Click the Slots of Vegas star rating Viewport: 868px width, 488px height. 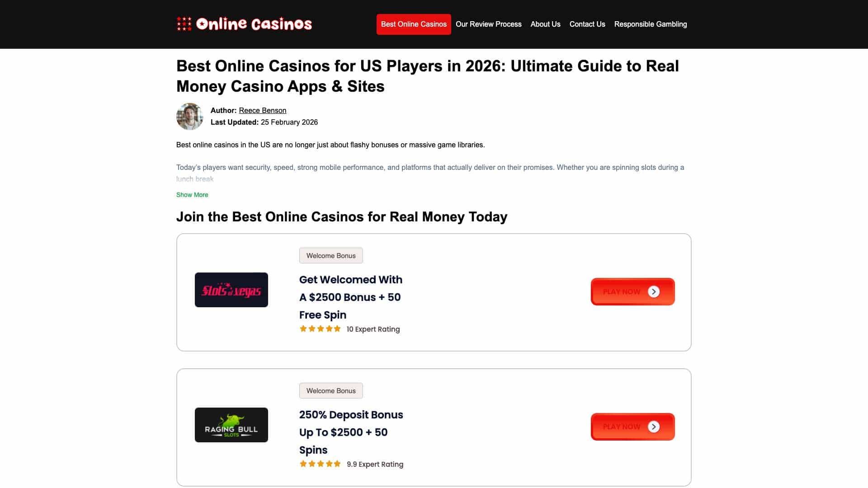coord(320,329)
